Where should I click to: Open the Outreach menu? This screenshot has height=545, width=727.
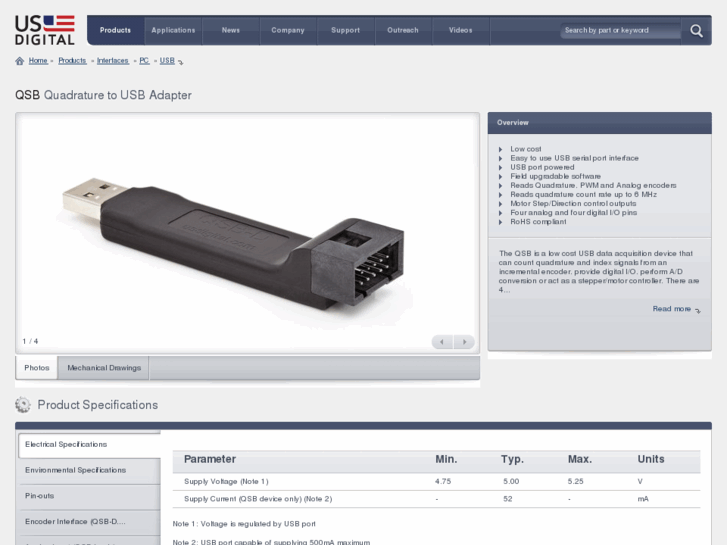click(x=403, y=30)
